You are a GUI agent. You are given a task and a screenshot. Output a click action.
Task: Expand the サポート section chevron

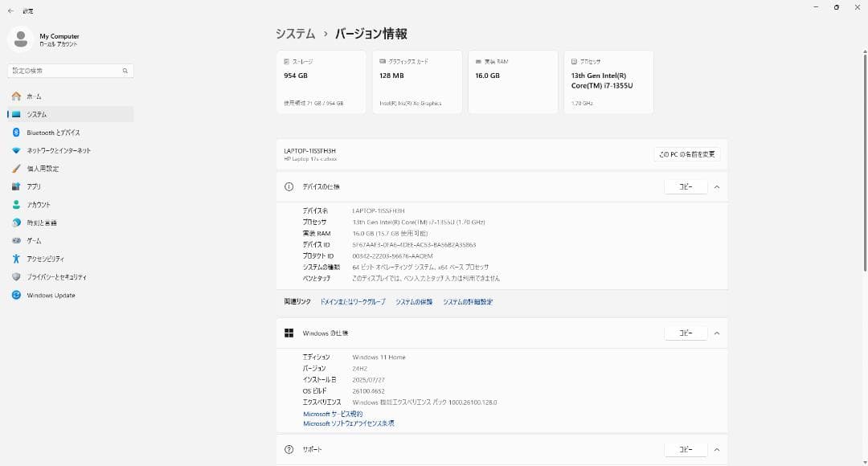pyautogui.click(x=717, y=449)
